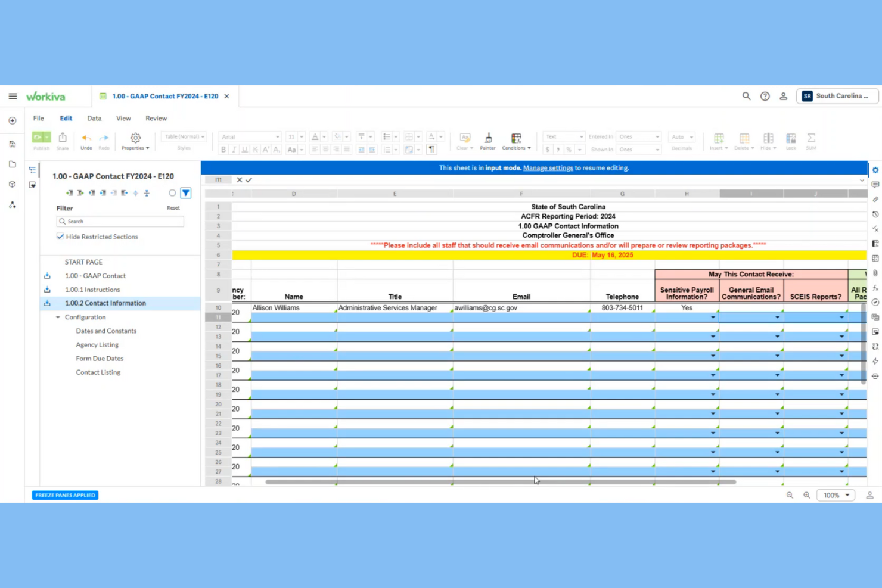882x588 pixels.
Task: Open the Conditions dropdown
Action: tap(516, 142)
